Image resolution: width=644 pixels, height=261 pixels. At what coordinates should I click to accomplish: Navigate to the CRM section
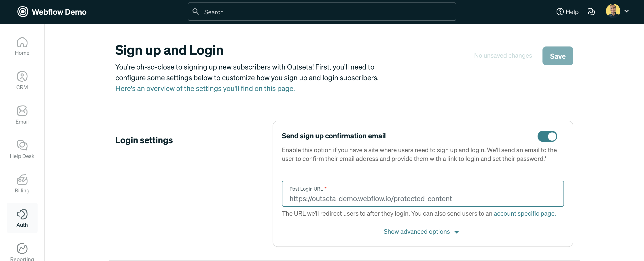22,80
